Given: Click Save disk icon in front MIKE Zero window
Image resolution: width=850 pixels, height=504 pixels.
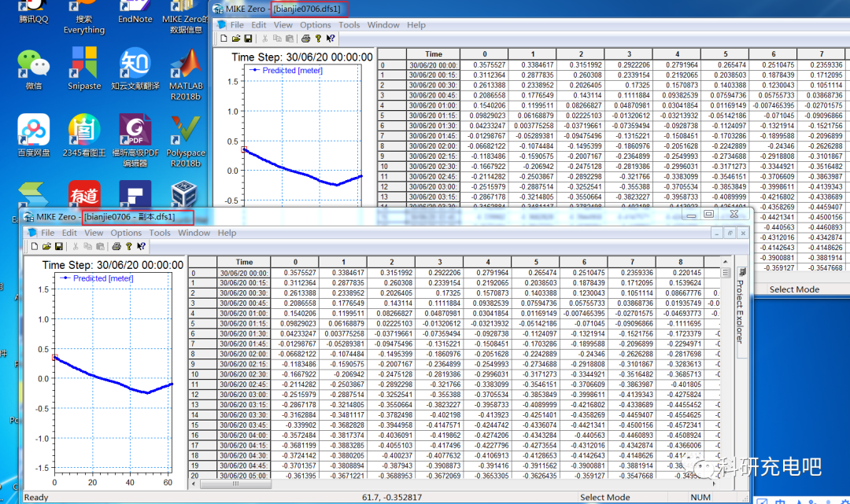Looking at the screenshot, I should (x=58, y=247).
